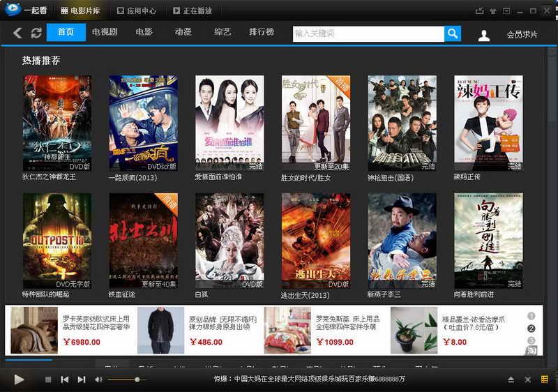Toggle fullscreen mode icon in bottom bar
Image resolution: width=558 pixels, height=392 pixels.
[528, 379]
